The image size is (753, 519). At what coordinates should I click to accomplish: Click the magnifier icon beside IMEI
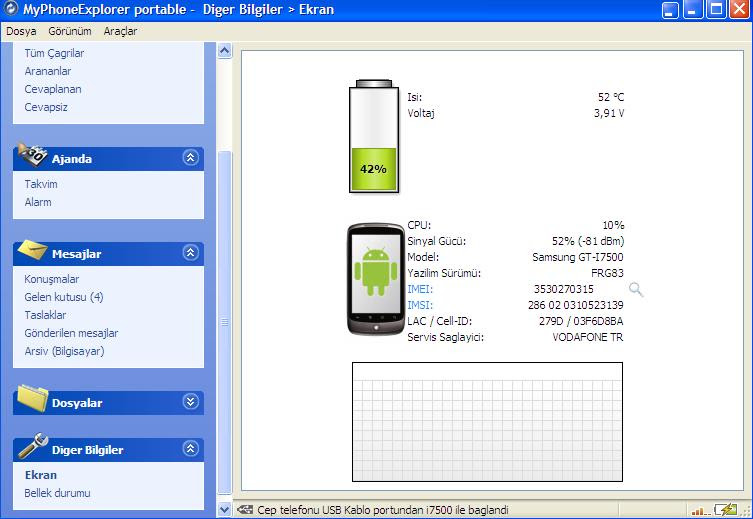tap(636, 290)
